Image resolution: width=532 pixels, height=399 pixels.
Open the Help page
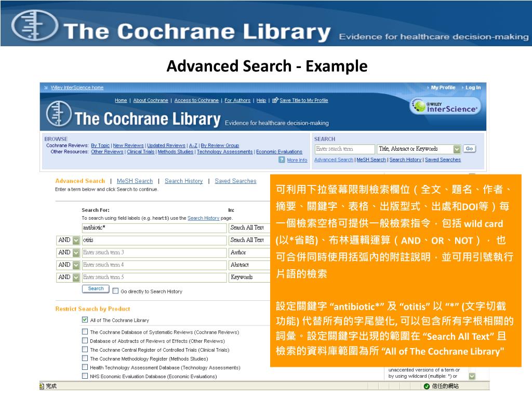click(261, 100)
